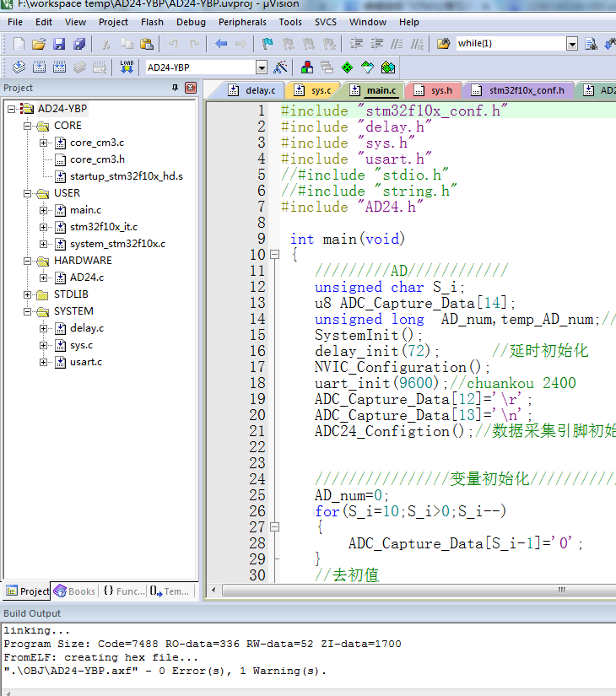Collapse the AD24-YBP root project node
616x696 pixels.
(12, 109)
